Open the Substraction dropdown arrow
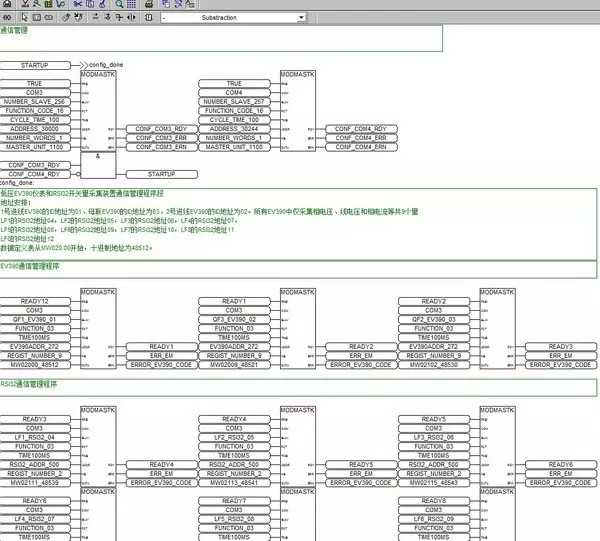 [x=302, y=18]
